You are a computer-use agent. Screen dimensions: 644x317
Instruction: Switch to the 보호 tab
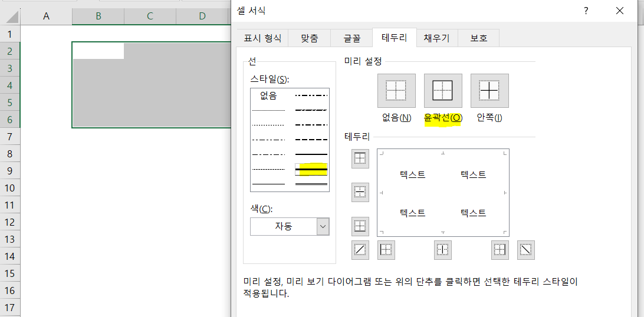[478, 38]
